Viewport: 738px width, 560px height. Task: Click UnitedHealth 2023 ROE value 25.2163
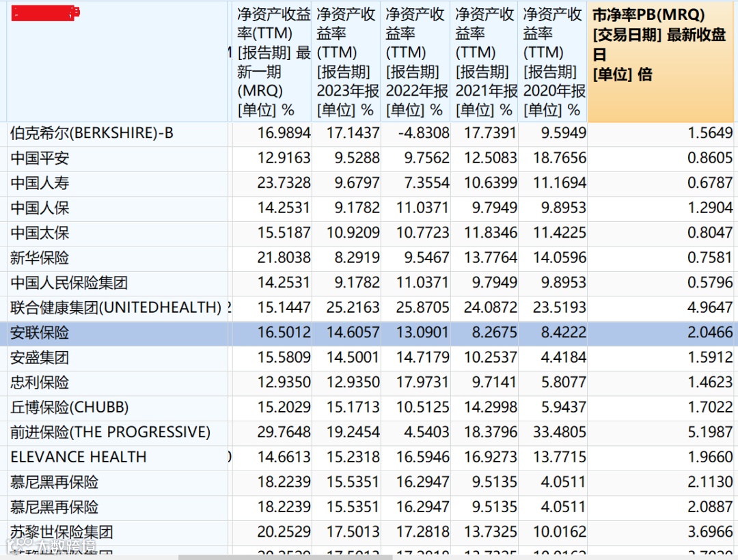pos(353,307)
